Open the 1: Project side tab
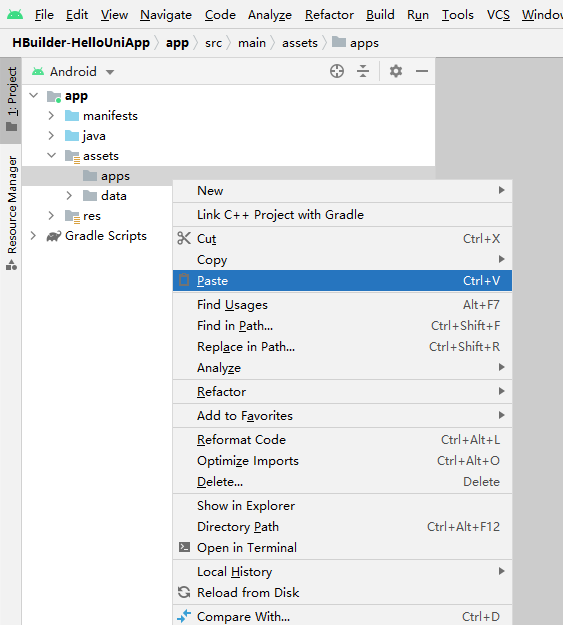Screen dimensions: 563x625 12,99
